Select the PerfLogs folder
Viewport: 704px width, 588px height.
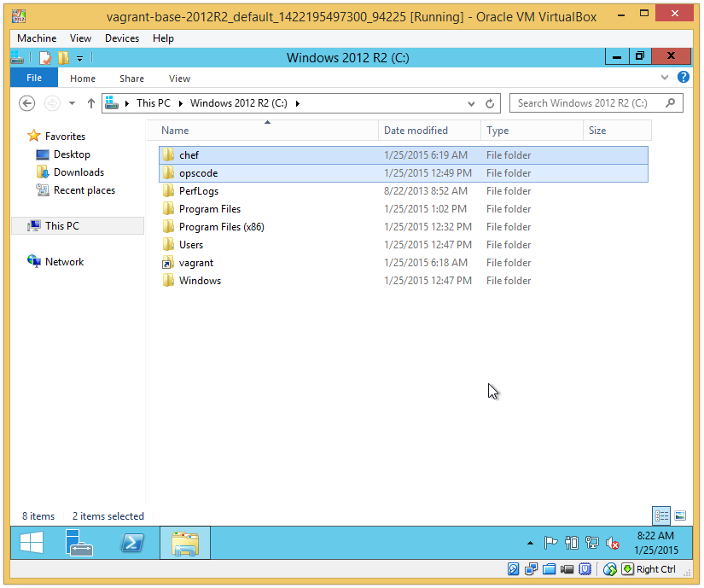(x=403, y=191)
